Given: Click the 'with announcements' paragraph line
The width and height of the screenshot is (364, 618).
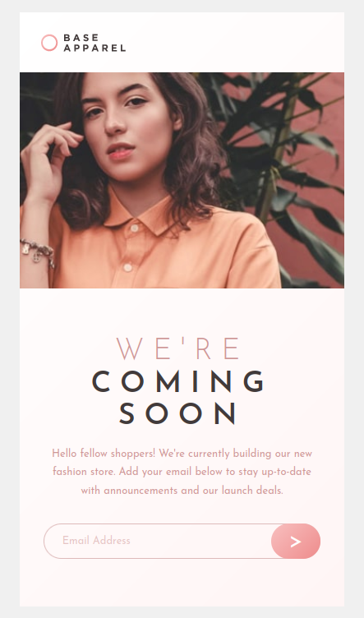Looking at the screenshot, I should coord(182,491).
